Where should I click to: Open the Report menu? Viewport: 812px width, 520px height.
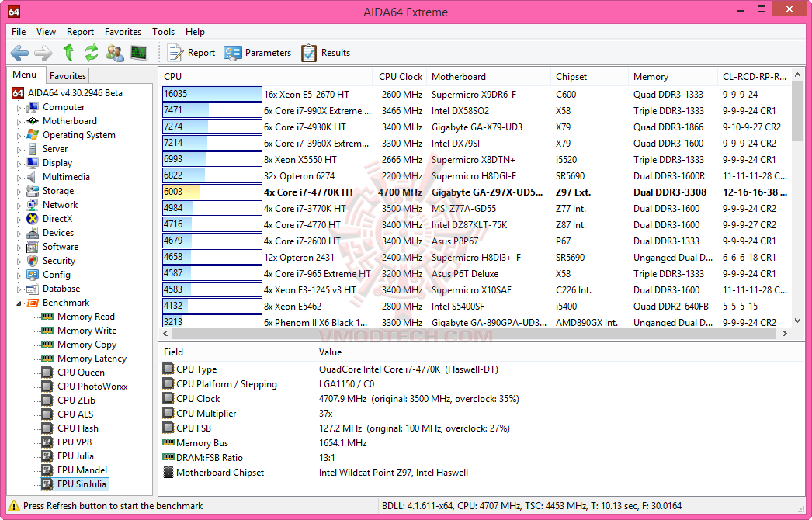(80, 32)
